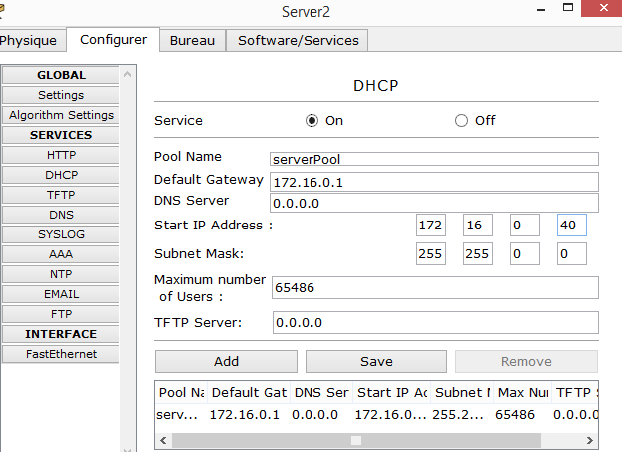This screenshot has width=623, height=453.
Task: Switch to the Physique tab
Action: (28, 41)
